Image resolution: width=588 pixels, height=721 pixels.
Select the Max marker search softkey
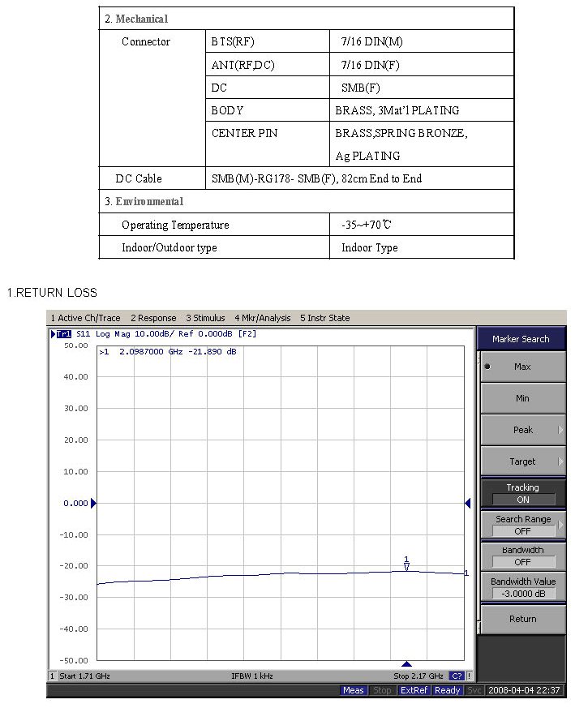coord(523,367)
